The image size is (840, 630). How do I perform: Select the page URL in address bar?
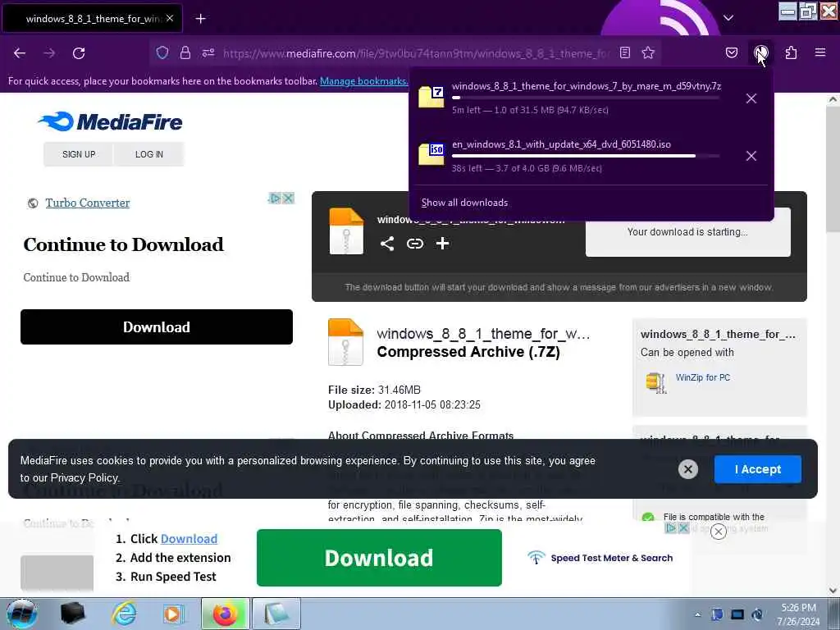point(416,53)
